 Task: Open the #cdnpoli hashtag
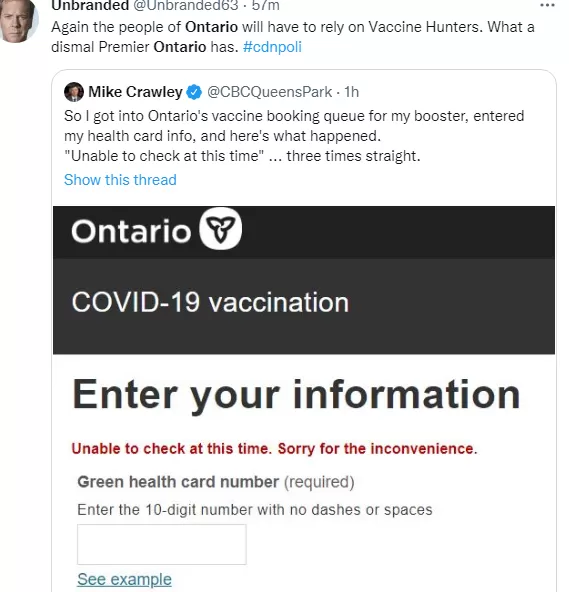tap(272, 47)
